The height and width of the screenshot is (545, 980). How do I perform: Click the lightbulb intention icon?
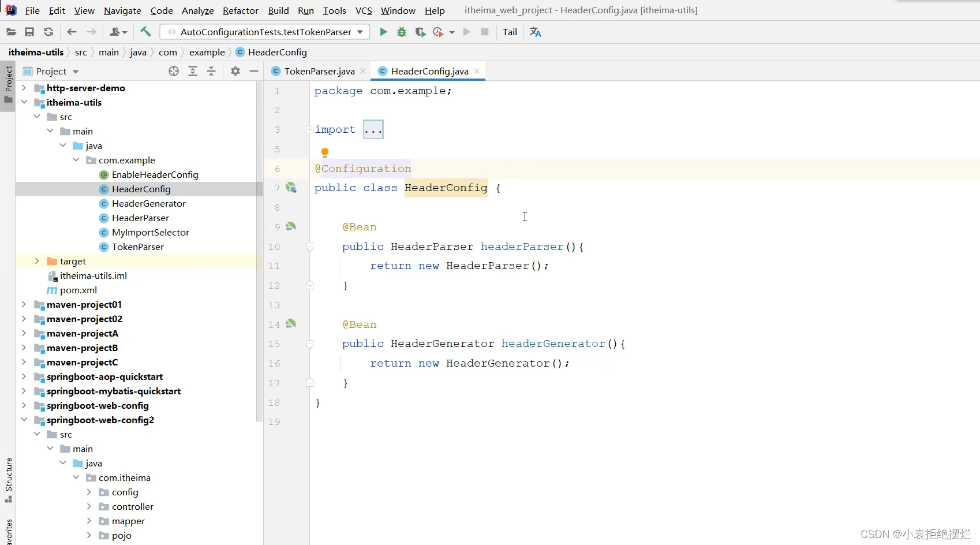coord(325,152)
